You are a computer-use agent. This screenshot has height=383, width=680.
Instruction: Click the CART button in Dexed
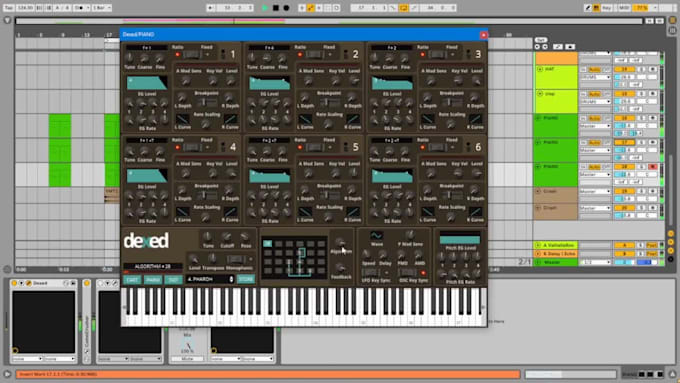click(x=132, y=280)
